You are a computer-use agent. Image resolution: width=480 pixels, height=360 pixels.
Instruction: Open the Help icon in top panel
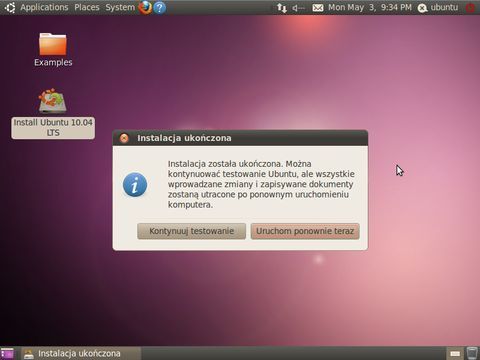(160, 7)
